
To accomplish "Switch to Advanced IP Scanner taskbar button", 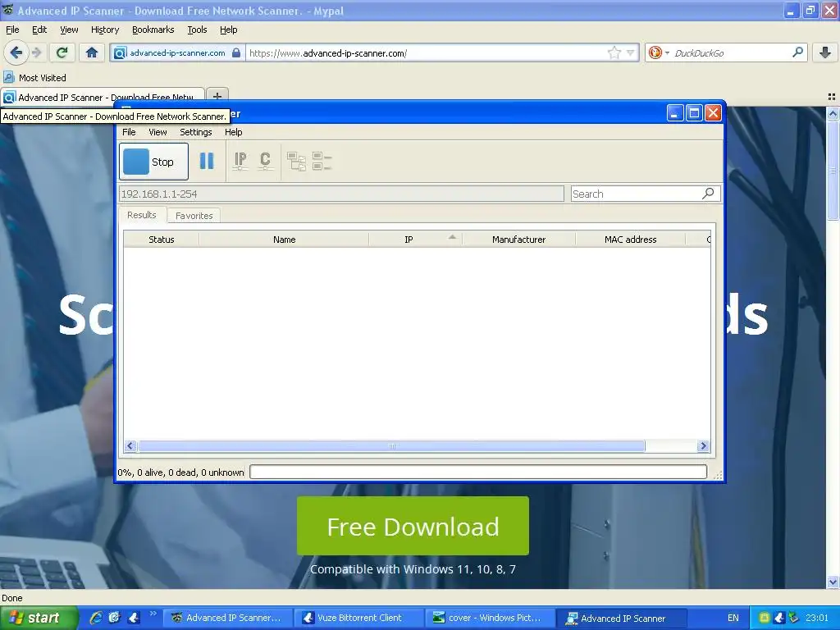I will coord(621,619).
